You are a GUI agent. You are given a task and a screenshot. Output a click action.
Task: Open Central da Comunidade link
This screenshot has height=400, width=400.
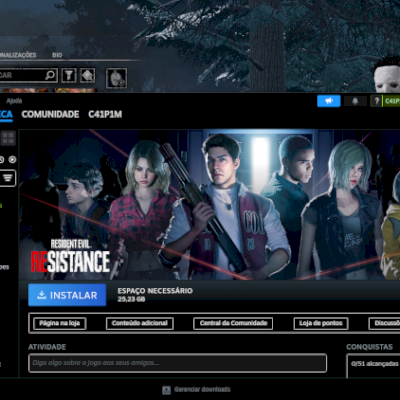(x=233, y=323)
